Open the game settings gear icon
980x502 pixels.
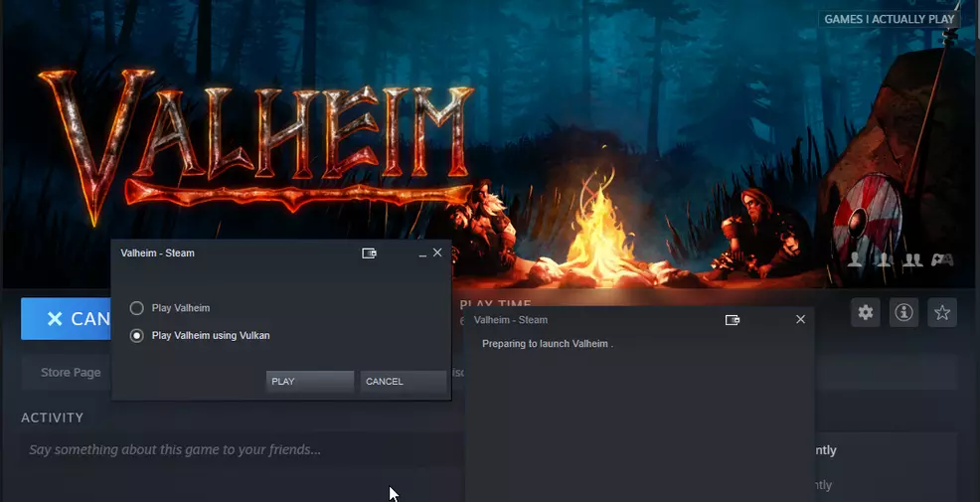pos(865,313)
